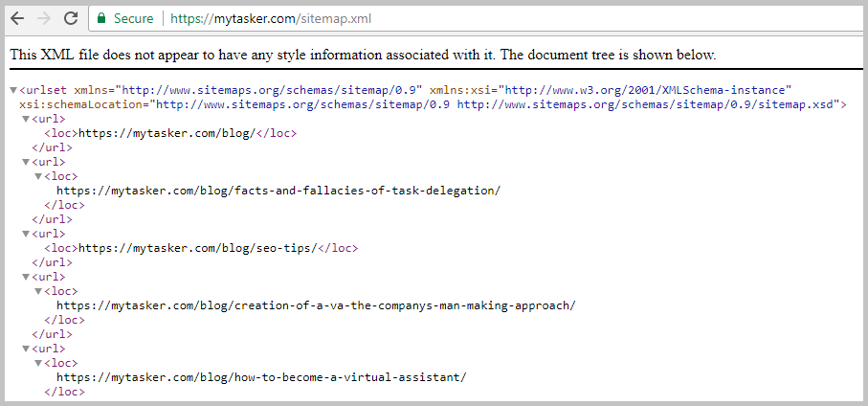This screenshot has width=868, height=406.
Task: Collapse the url node containing how-to-become-a-virtual-assistant
Action: 26,349
